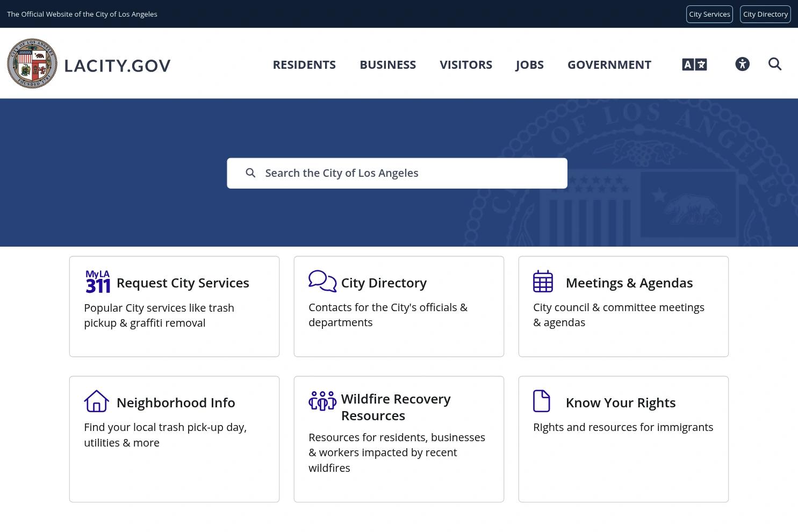
Task: Click the City Directory button in top bar
Action: (765, 14)
